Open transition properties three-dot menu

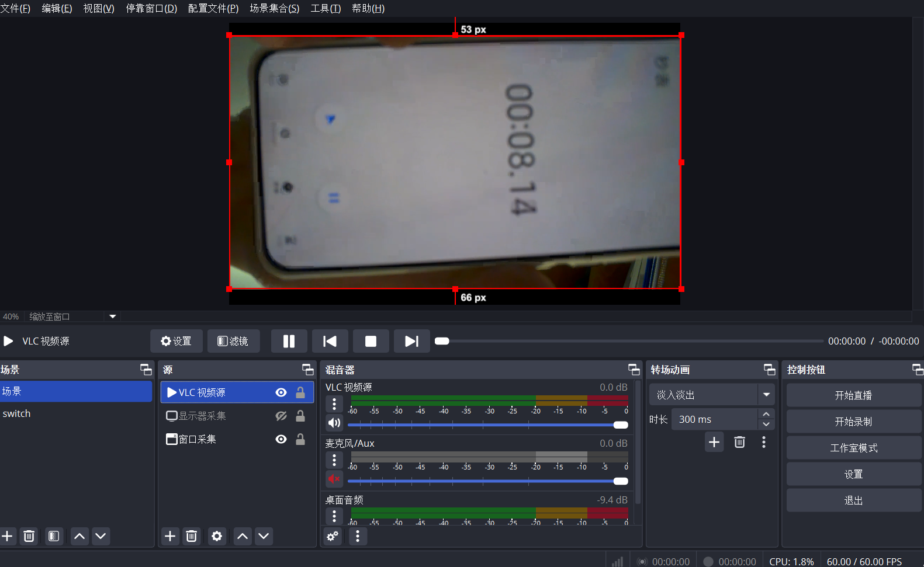click(764, 442)
